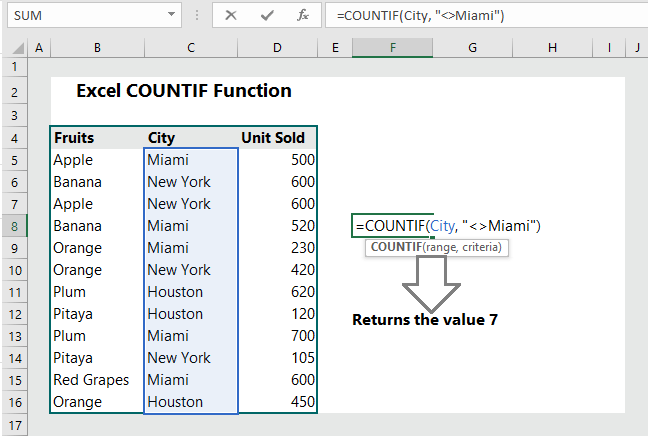
Task: Confirm the formula with the checkmark icon
Action: click(x=267, y=16)
